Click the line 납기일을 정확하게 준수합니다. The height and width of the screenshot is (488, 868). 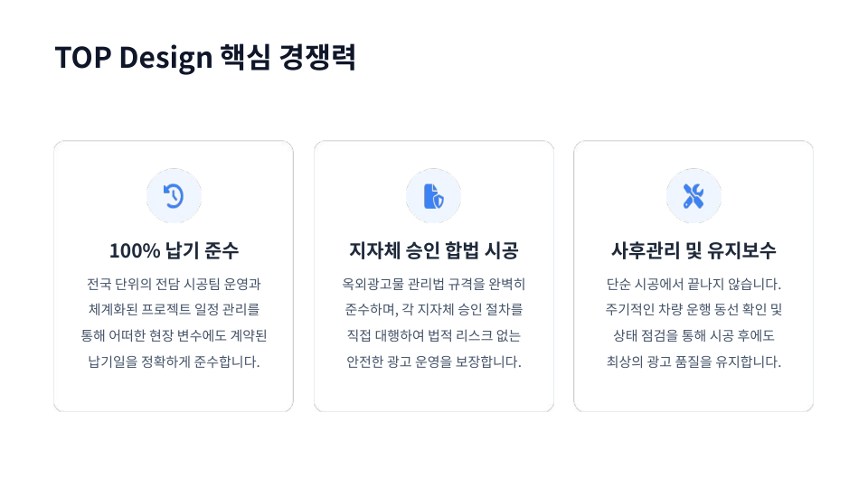174,362
